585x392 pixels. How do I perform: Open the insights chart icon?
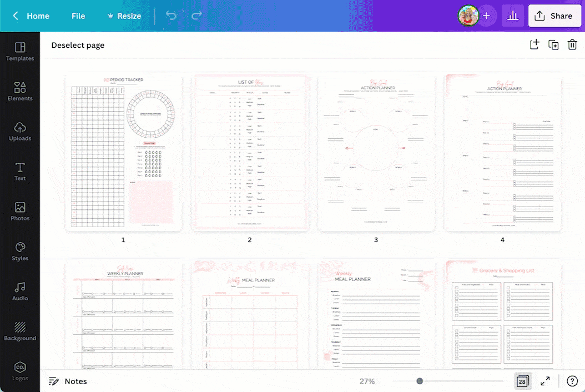tap(513, 16)
